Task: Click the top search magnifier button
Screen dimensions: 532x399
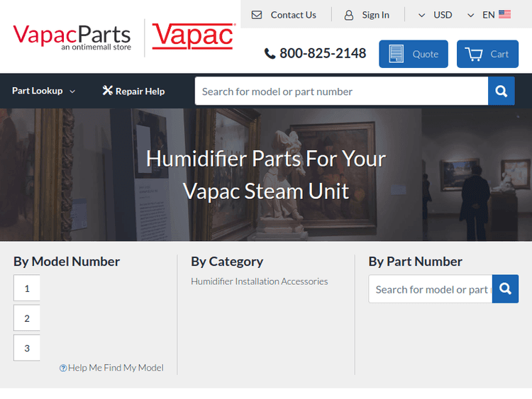Action: tap(501, 91)
